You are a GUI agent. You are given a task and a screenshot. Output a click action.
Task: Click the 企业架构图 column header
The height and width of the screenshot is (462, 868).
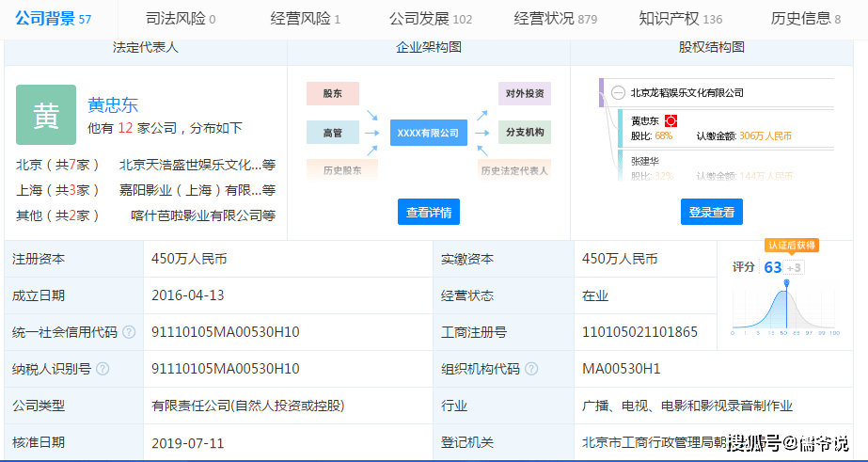(429, 47)
